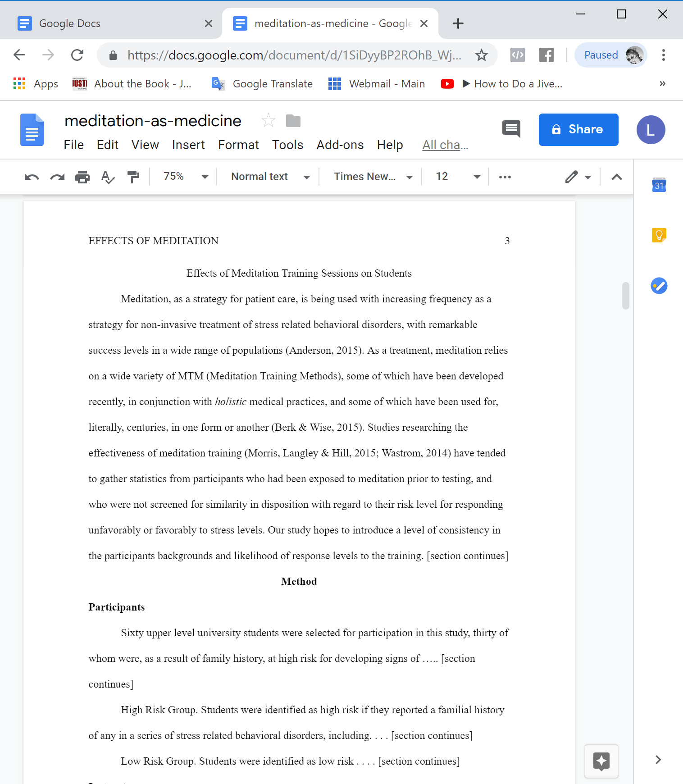Open Google Calendar side panel

[659, 185]
